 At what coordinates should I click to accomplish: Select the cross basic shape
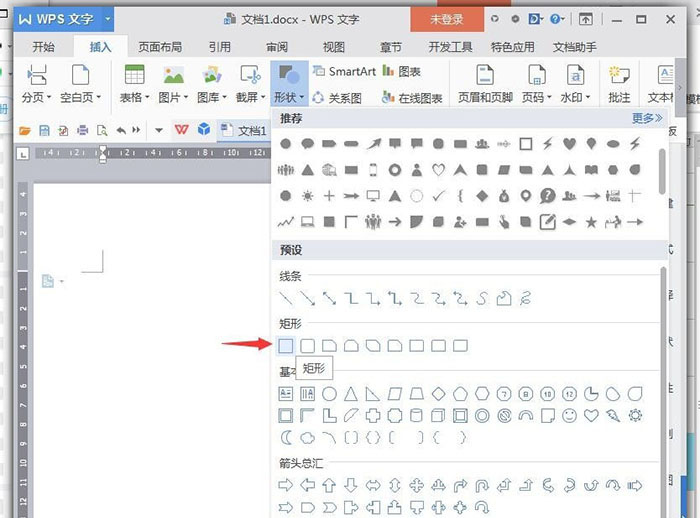coord(373,416)
